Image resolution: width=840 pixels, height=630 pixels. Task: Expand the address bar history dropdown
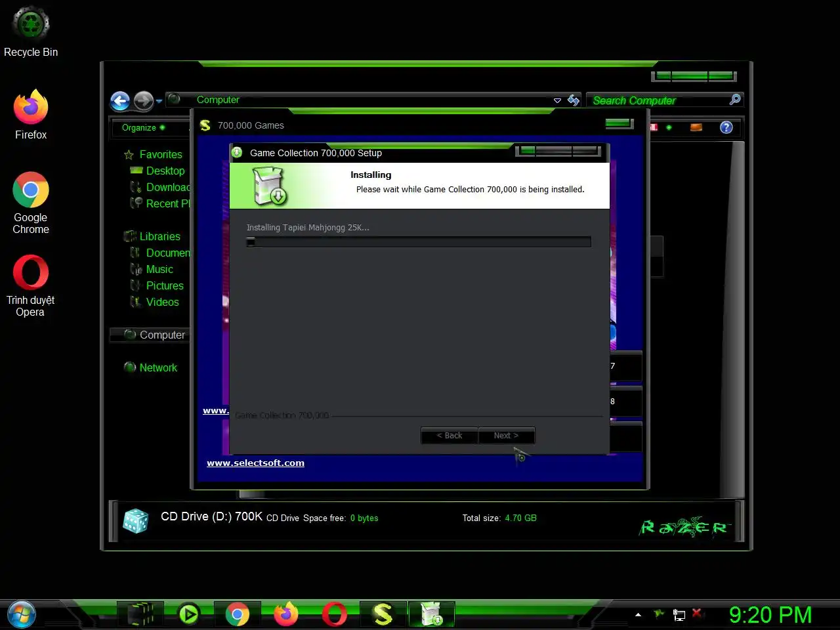pyautogui.click(x=557, y=100)
